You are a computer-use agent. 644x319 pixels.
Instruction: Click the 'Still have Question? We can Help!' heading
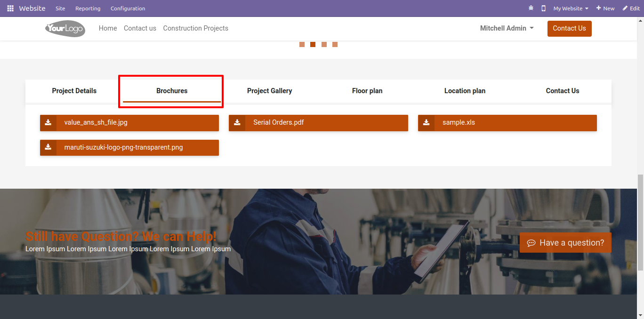coord(121,236)
